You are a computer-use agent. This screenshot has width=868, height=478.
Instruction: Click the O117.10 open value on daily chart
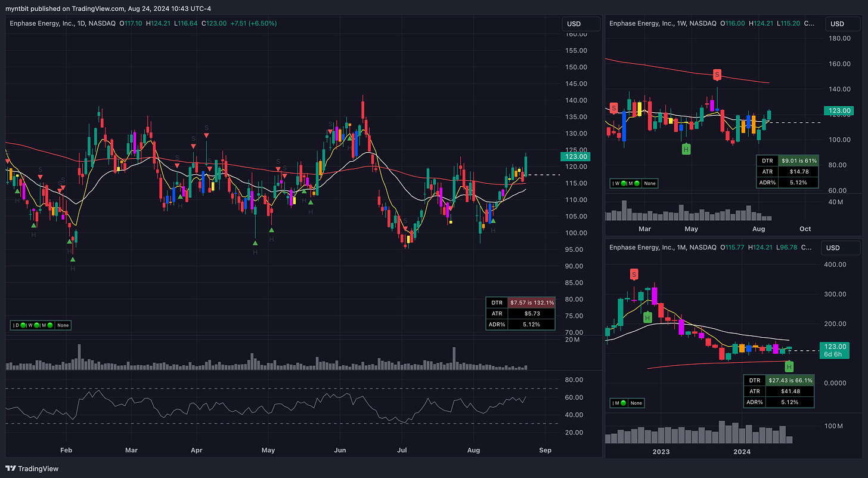point(131,23)
